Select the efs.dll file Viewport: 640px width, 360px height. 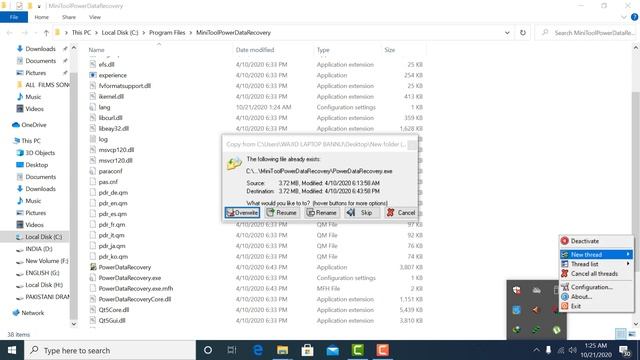(x=107, y=64)
